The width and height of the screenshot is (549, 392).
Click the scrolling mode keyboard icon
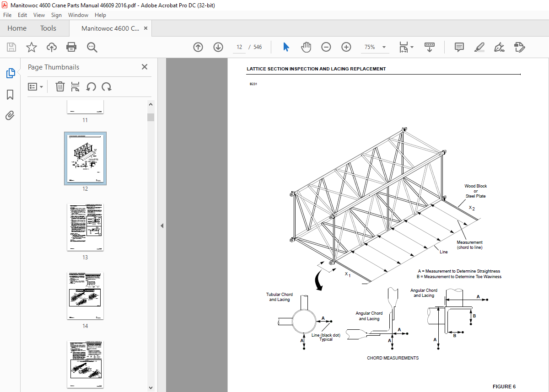(430, 47)
